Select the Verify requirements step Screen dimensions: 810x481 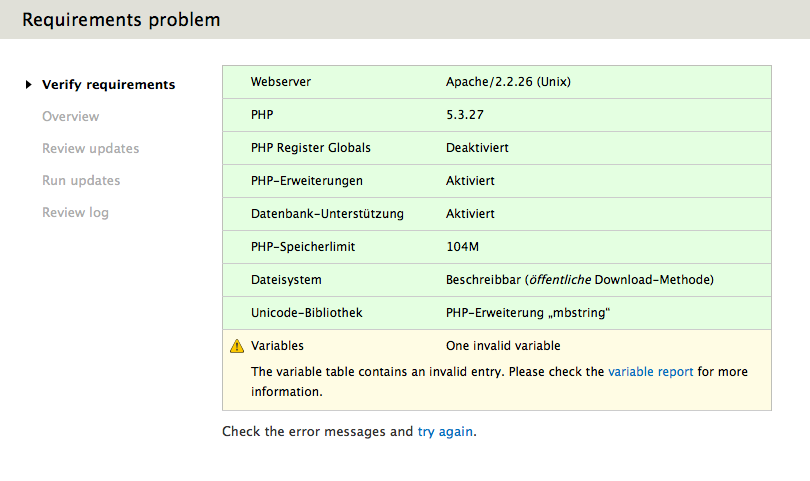[x=108, y=85]
